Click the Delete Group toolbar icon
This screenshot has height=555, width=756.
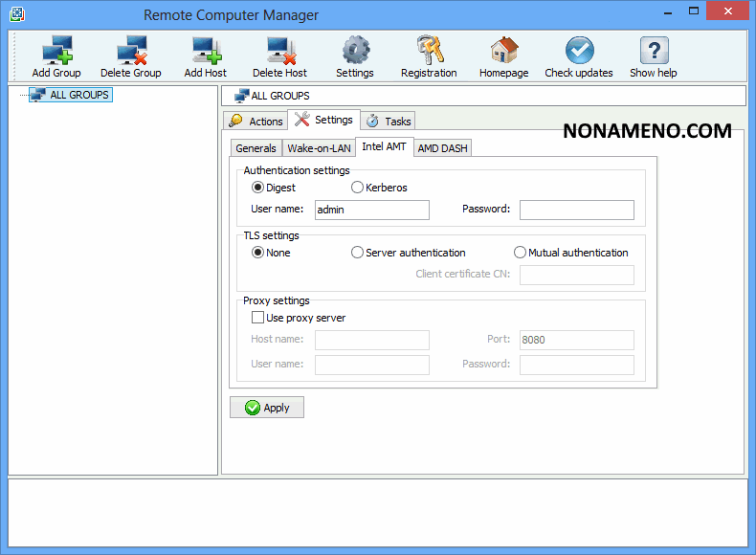(x=130, y=50)
